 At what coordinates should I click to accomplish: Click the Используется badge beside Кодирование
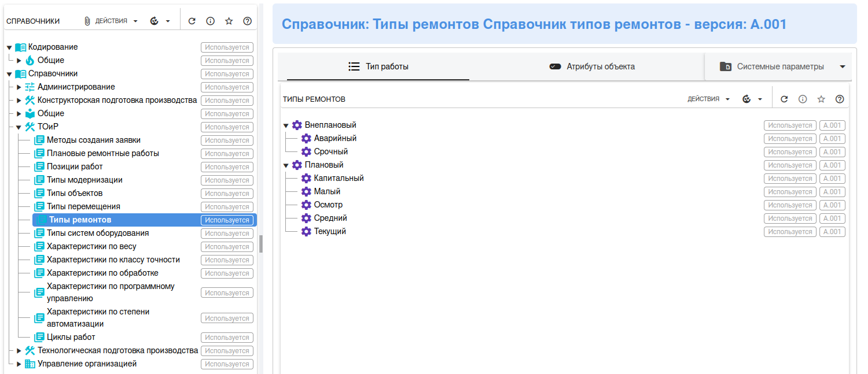click(x=227, y=47)
